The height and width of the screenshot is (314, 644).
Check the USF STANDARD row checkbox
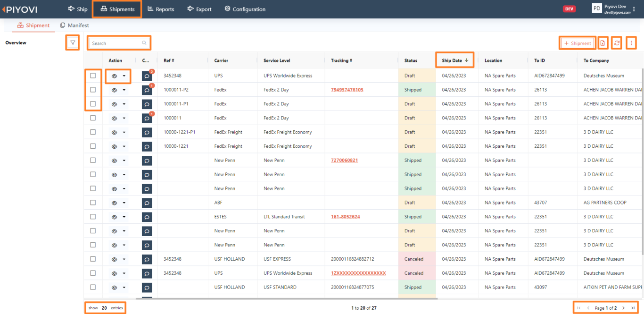(93, 287)
